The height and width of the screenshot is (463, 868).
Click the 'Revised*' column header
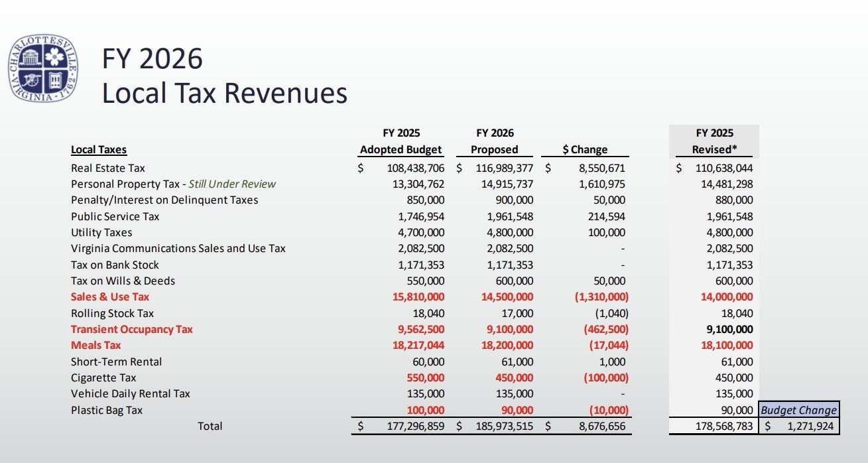click(x=715, y=149)
